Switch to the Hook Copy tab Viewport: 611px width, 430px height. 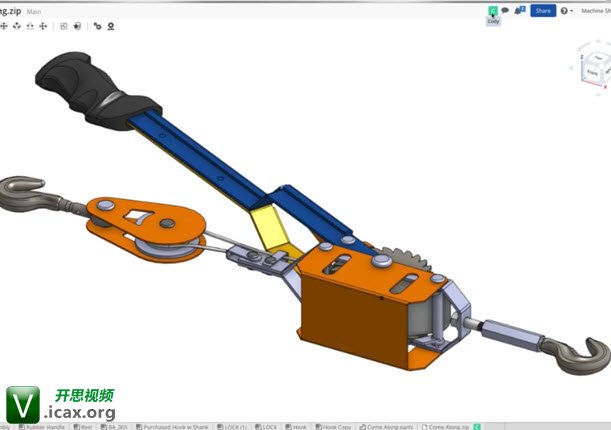pyautogui.click(x=334, y=427)
